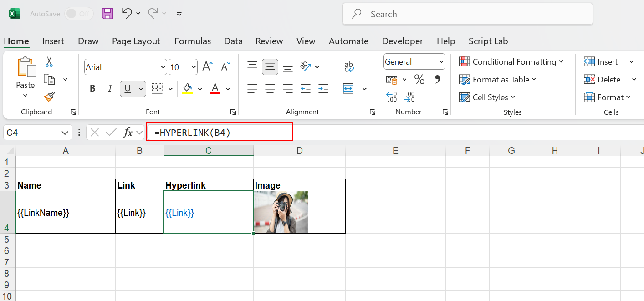Open the Script Lab tab
Viewport: 644px width, 301px height.
[488, 41]
